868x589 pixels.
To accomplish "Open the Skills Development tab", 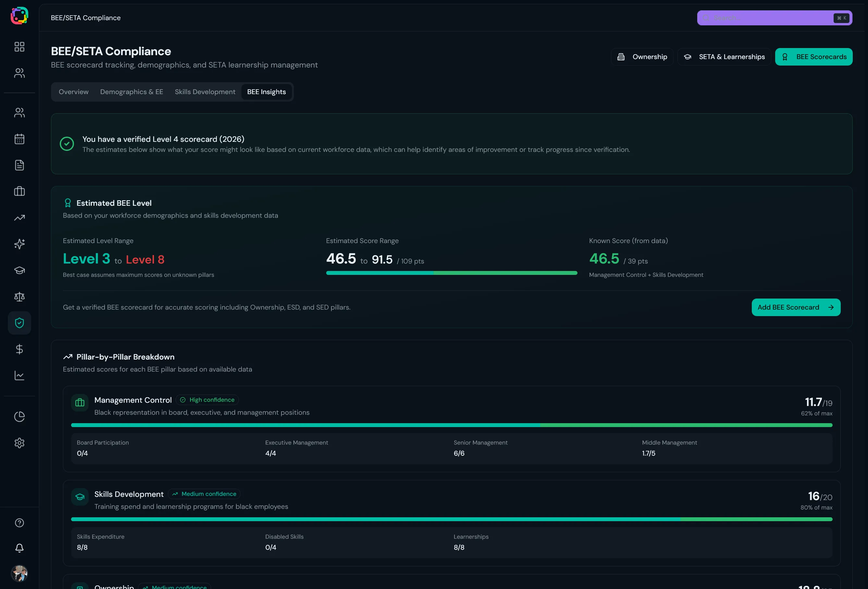I will point(205,92).
